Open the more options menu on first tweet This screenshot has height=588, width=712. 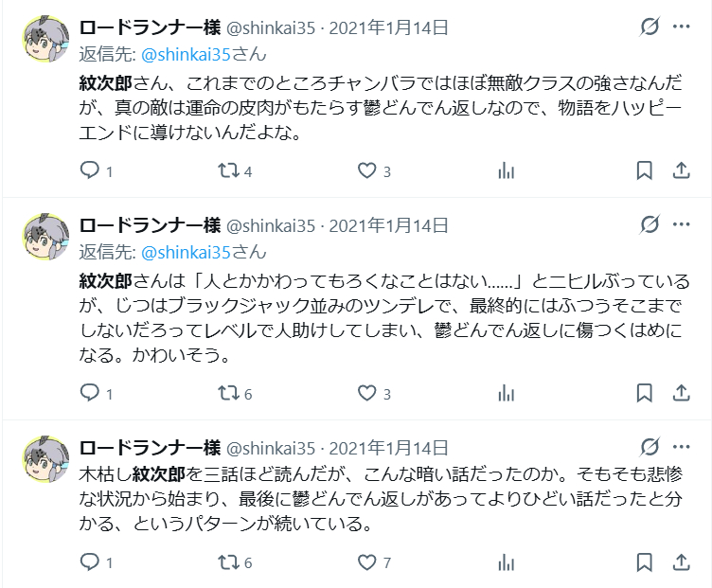tap(681, 27)
